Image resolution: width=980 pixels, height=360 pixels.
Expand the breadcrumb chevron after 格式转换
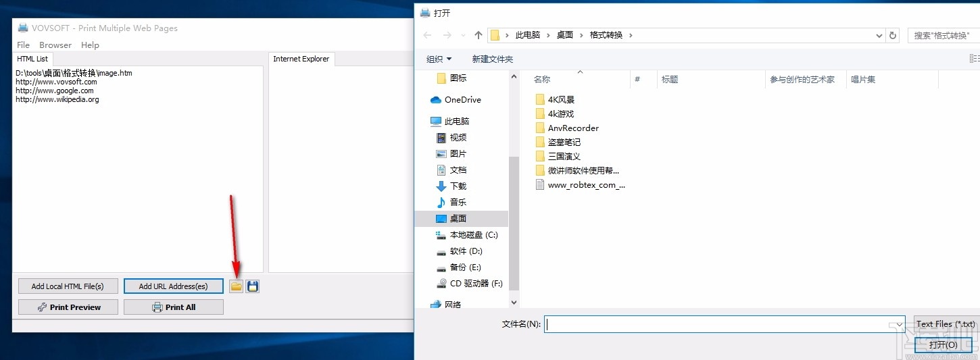click(631, 35)
